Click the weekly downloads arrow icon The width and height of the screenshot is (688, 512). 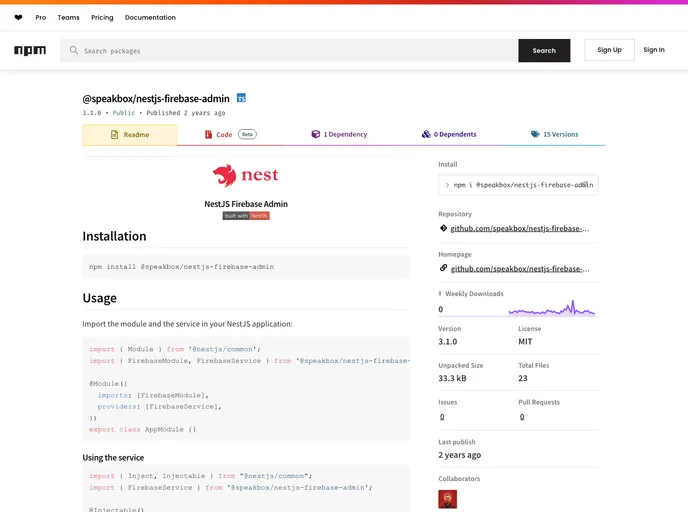(440, 294)
